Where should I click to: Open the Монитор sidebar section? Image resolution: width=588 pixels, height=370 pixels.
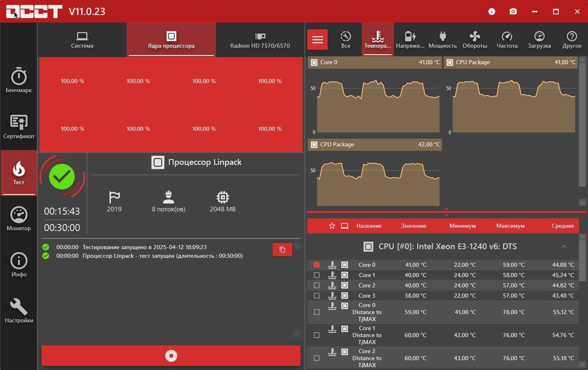coord(19,219)
